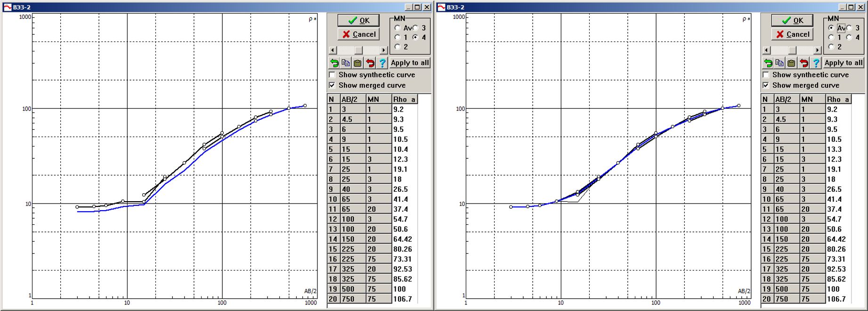868x311 pixels.
Task: Click the scrollbar thumb in left window
Action: [358, 50]
